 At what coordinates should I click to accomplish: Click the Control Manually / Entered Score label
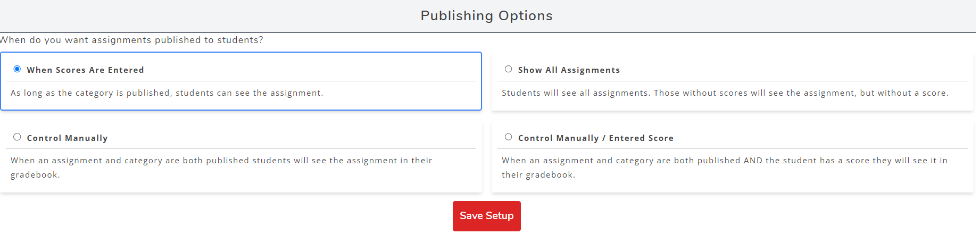(x=595, y=138)
